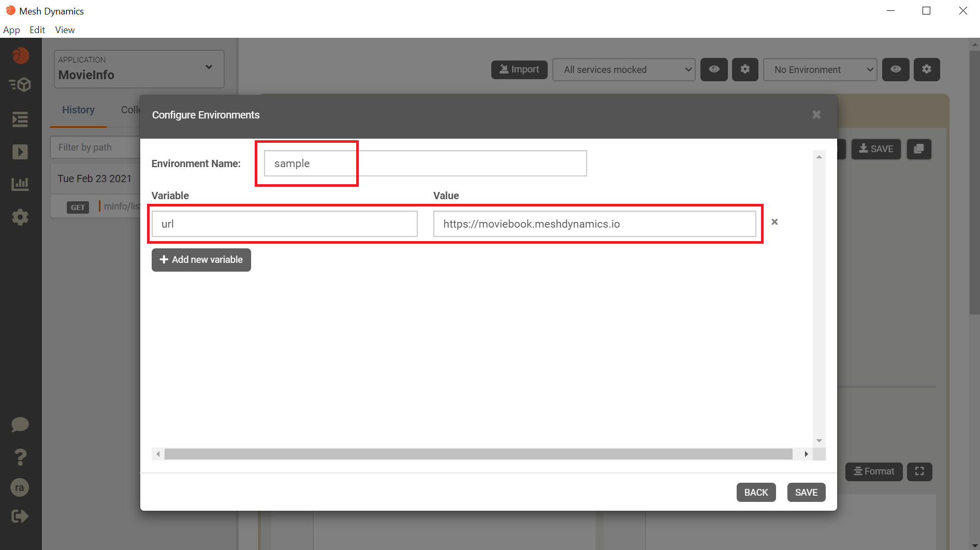Click the copy icon next to SAVE

click(919, 149)
